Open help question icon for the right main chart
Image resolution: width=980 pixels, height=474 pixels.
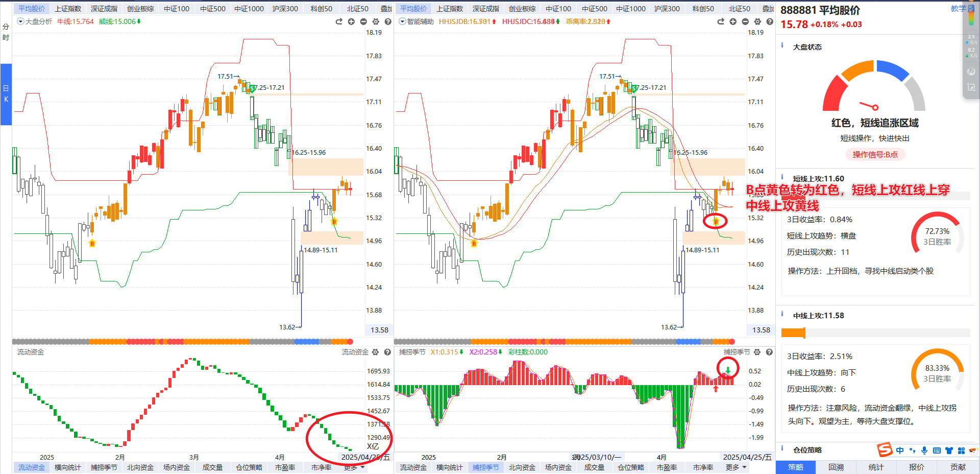pos(770,21)
